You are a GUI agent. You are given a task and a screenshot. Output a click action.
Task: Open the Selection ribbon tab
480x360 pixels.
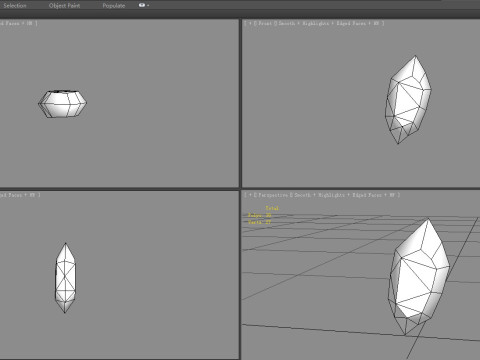pyautogui.click(x=15, y=6)
